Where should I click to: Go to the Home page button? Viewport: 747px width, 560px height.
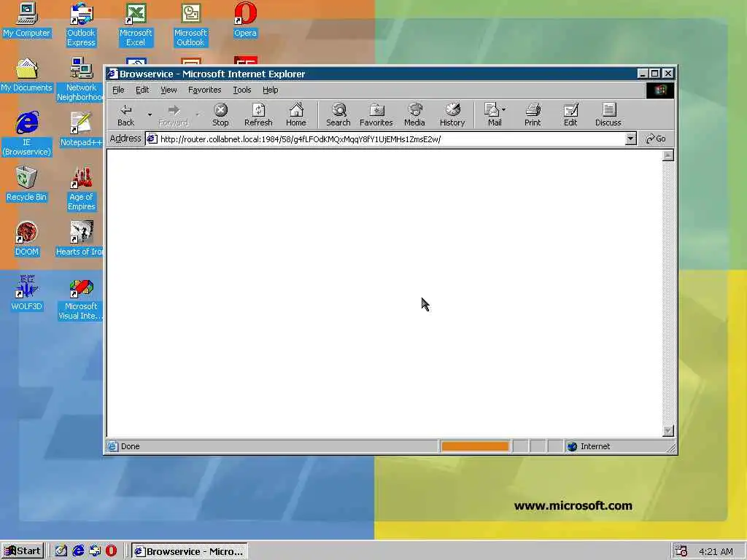(296, 115)
